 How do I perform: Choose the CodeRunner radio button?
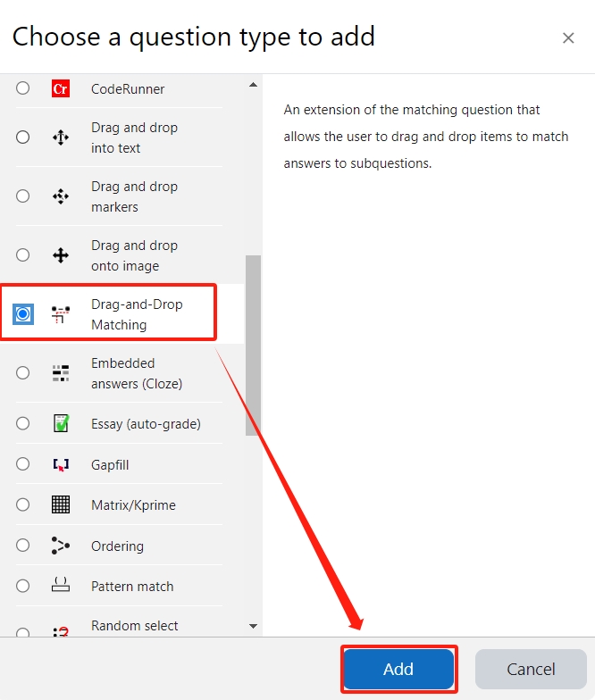click(x=23, y=88)
